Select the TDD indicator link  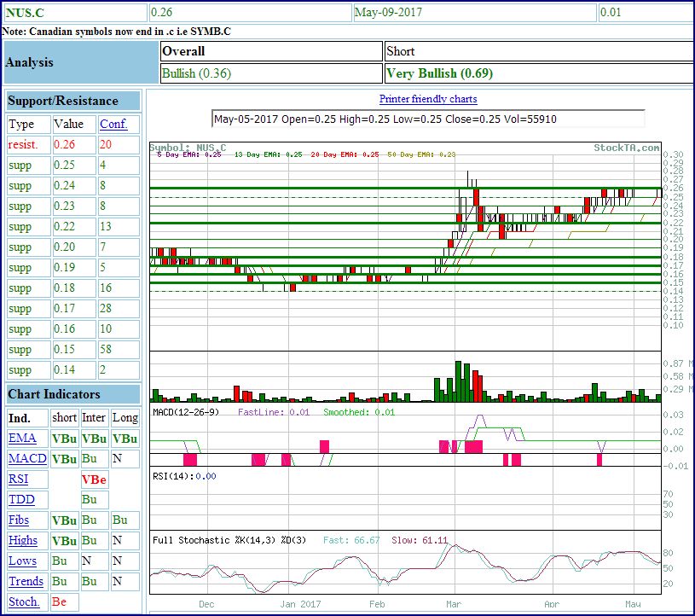pos(21,500)
